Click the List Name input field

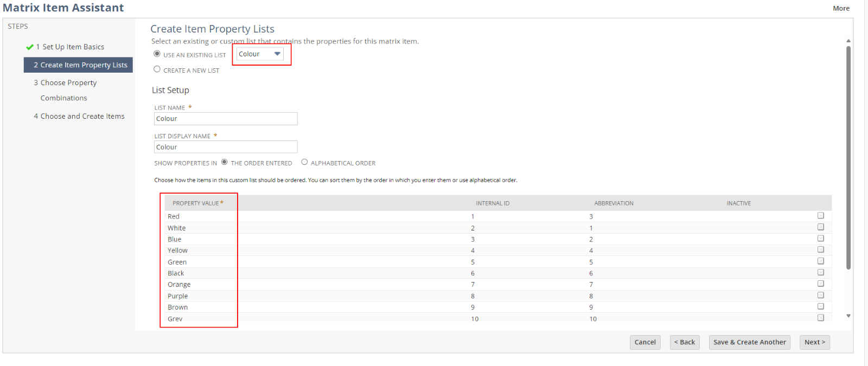tap(226, 119)
